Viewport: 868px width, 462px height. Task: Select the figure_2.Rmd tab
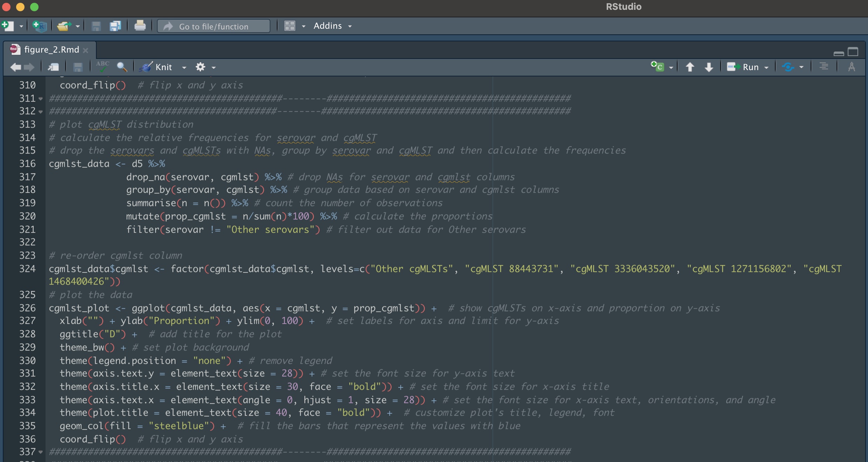point(51,50)
